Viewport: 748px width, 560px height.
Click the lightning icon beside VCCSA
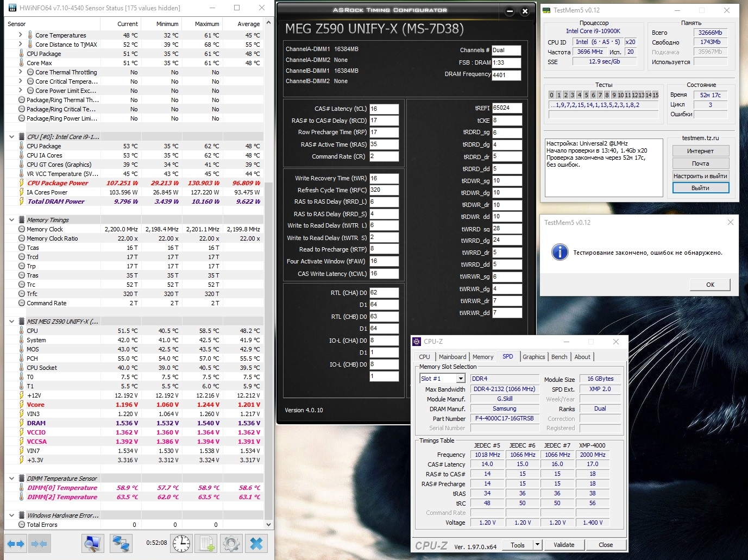coord(22,442)
